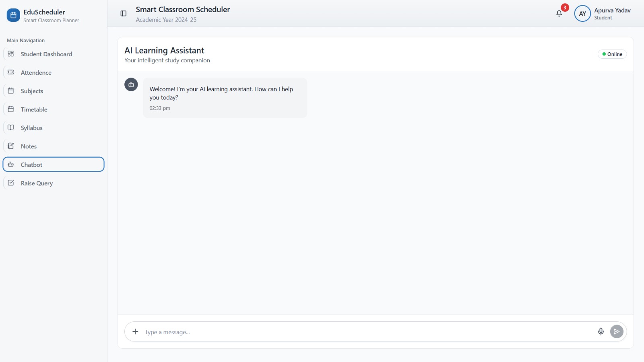Viewport: 644px width, 362px height.
Task: Click the Smart Classroom Planner tagline
Action: (x=51, y=21)
